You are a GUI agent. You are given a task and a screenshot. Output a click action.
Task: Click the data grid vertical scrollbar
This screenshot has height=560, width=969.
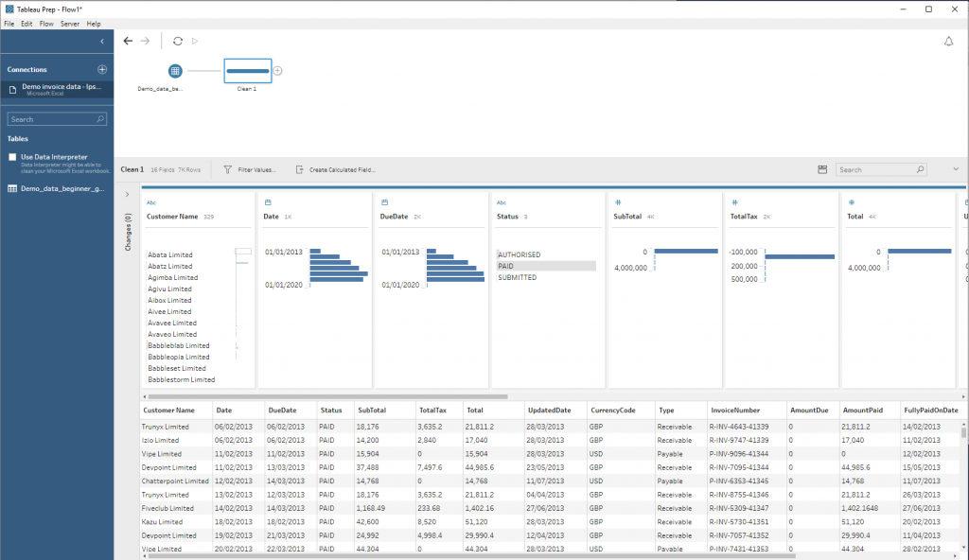(x=963, y=430)
